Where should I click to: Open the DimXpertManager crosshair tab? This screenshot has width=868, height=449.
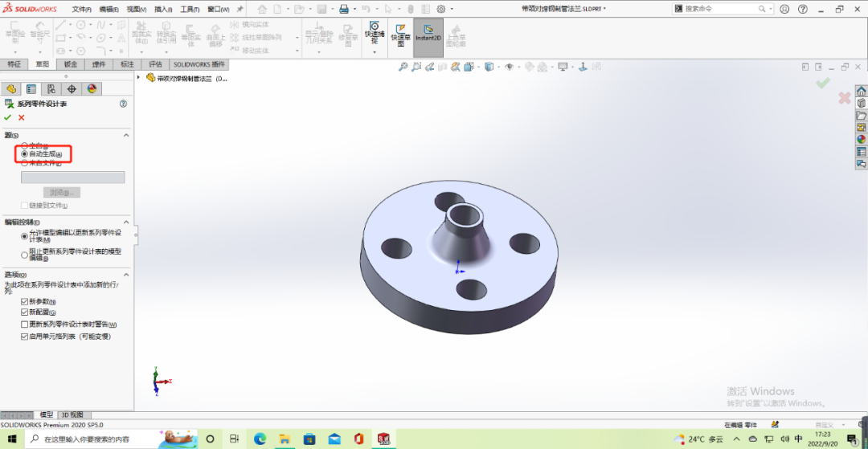72,89
